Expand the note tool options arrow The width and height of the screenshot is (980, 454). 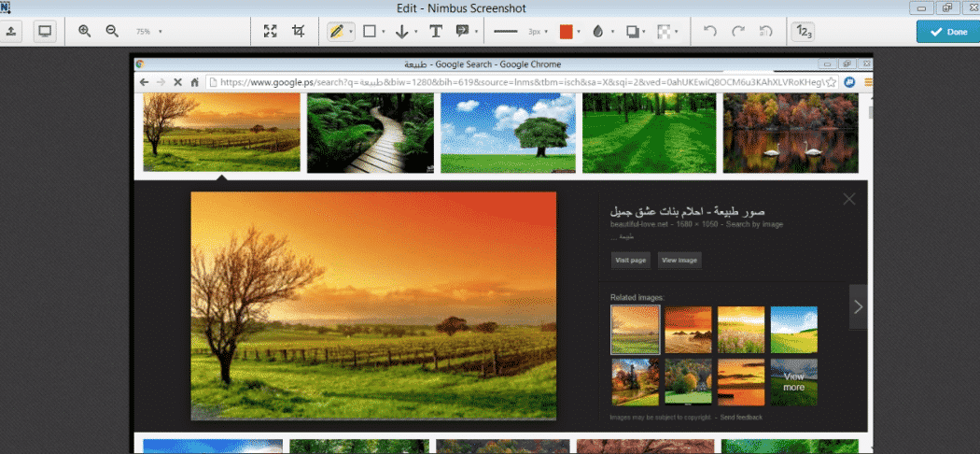click(x=477, y=32)
